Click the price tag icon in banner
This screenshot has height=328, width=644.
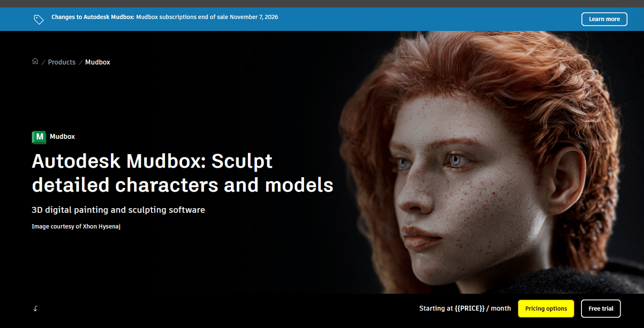pyautogui.click(x=39, y=20)
